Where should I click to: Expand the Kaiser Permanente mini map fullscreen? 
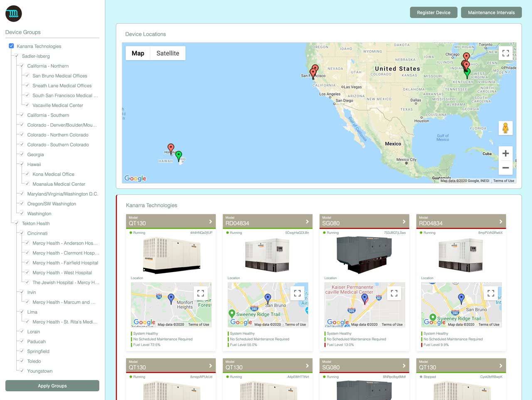point(394,293)
